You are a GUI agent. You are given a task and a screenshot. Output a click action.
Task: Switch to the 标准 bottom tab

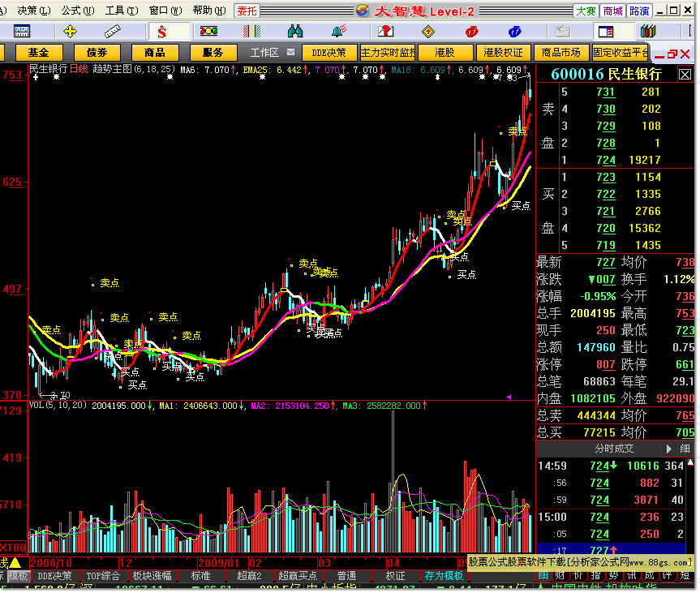(x=201, y=576)
